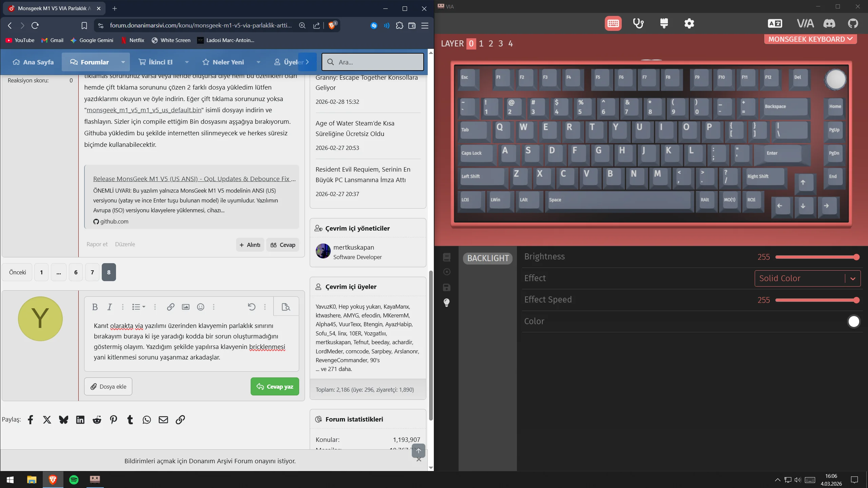Open the Key Tester stethoscope icon in VIA
Screen dimensions: 868x488
coord(638,23)
